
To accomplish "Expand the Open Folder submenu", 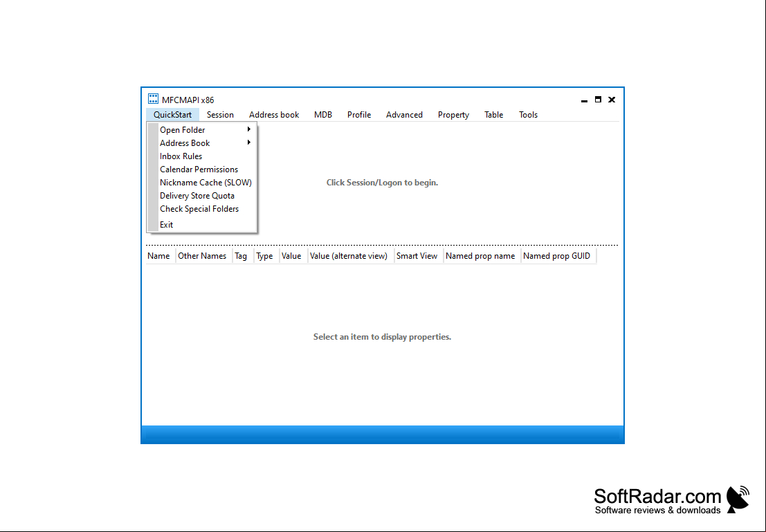I will click(x=202, y=130).
